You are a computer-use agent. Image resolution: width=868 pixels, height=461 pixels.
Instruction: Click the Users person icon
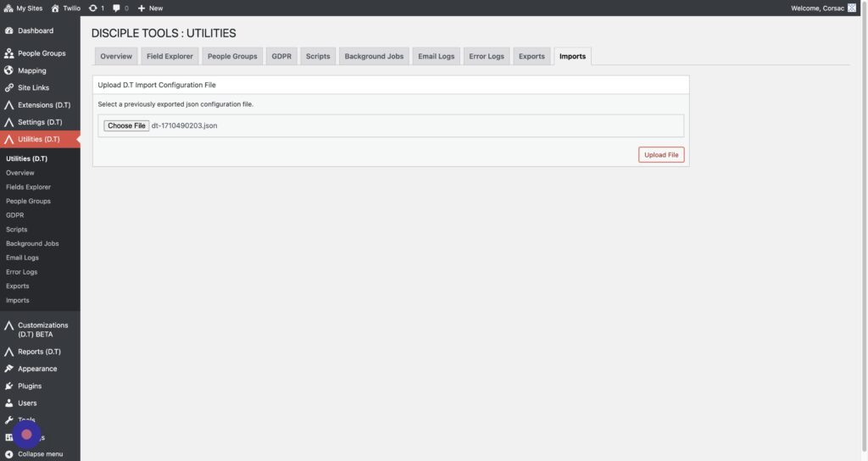tap(9, 403)
